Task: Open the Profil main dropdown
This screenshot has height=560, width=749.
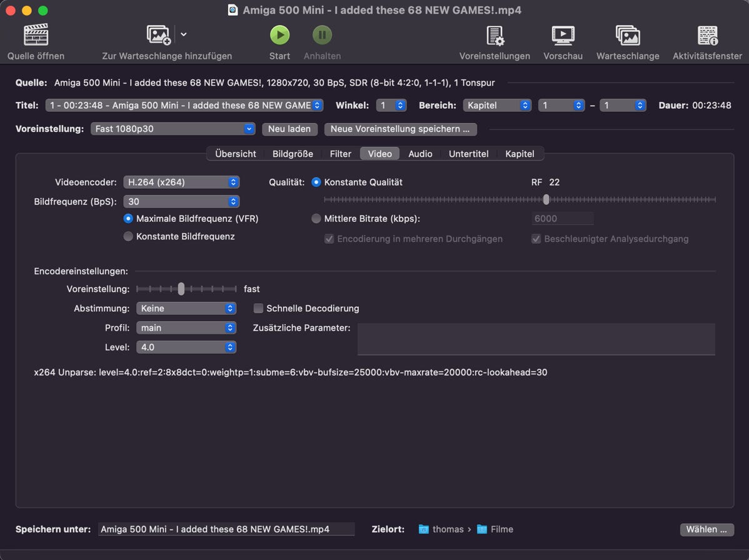Action: 186,327
